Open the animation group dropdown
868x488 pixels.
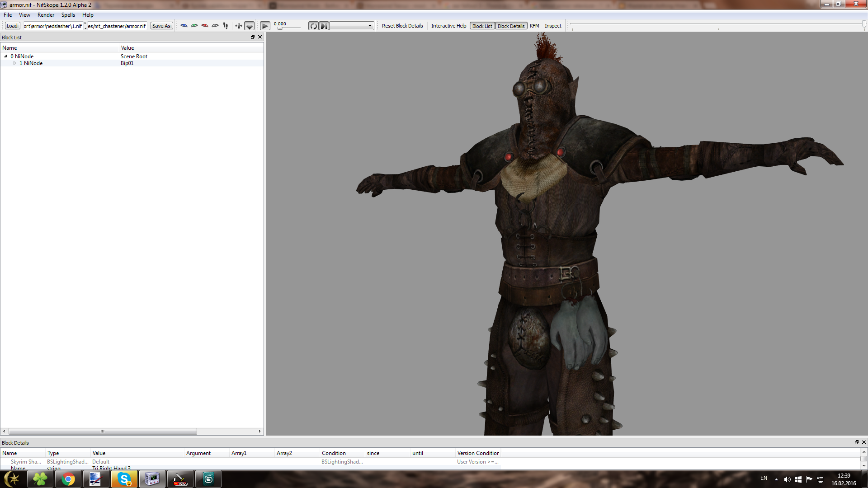click(x=352, y=26)
